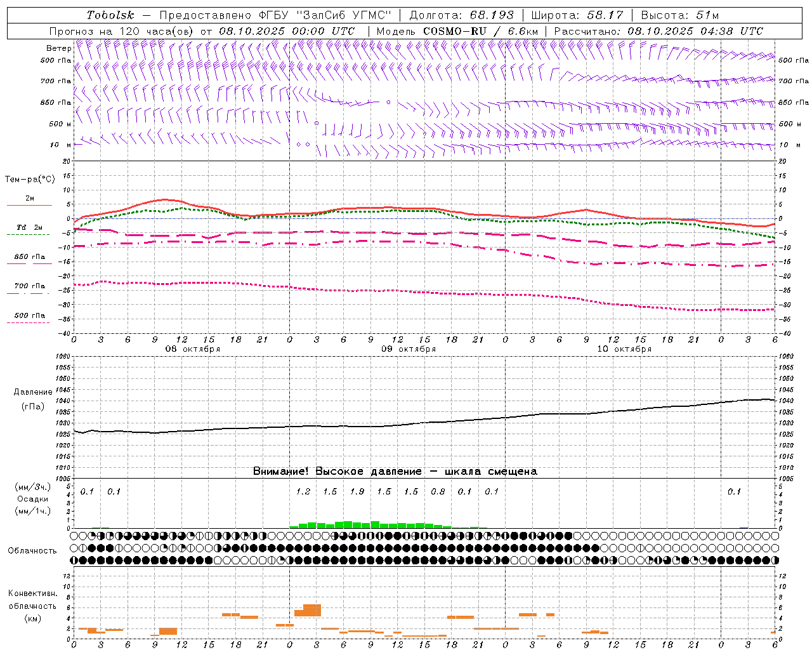Click the '(гПа)' pressure unit label

[33, 407]
